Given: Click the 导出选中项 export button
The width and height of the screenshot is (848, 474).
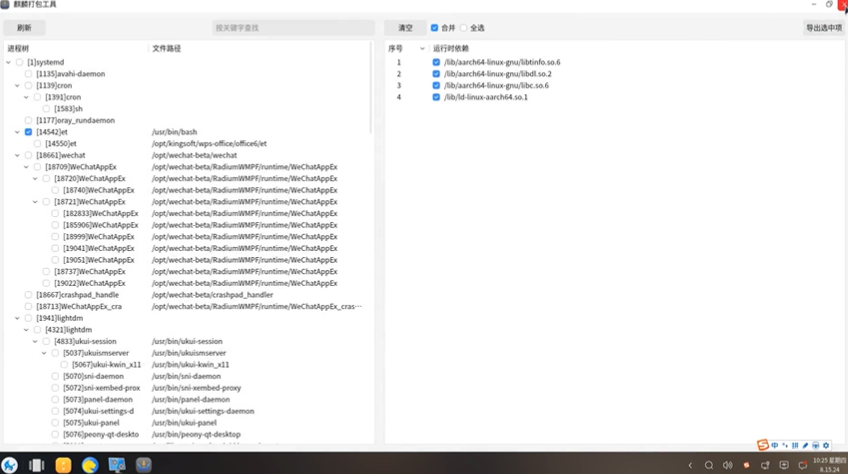Looking at the screenshot, I should coord(824,28).
